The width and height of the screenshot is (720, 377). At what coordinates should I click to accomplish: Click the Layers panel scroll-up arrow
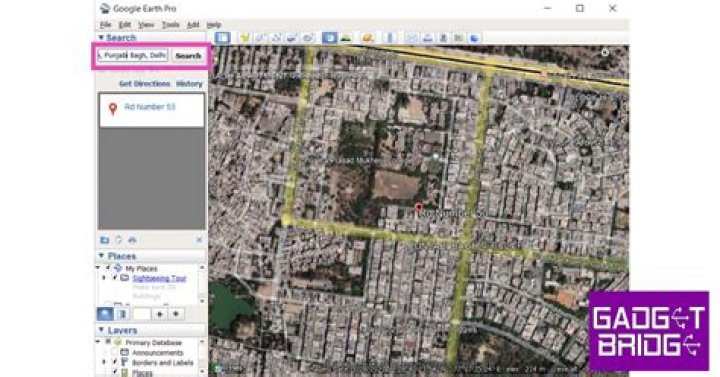pos(202,342)
